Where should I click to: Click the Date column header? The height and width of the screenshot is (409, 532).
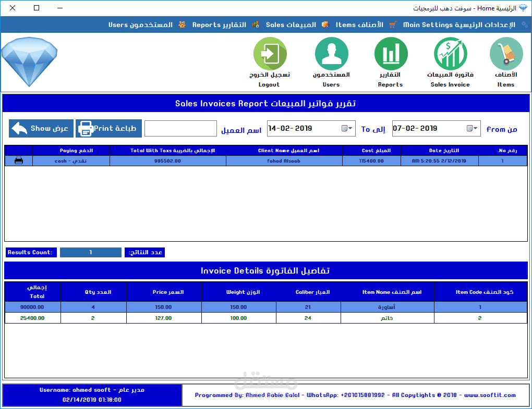click(440, 151)
